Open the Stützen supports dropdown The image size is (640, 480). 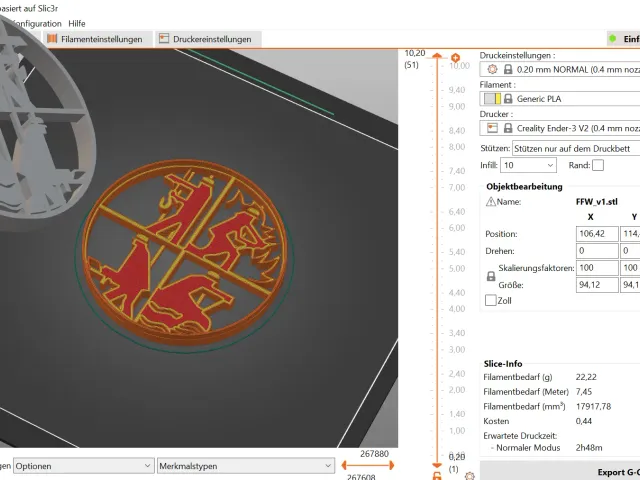click(x=576, y=149)
